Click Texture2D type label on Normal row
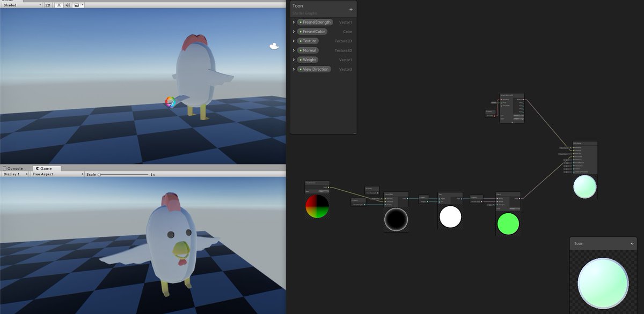Screen dimensions: 644x314 (343, 50)
